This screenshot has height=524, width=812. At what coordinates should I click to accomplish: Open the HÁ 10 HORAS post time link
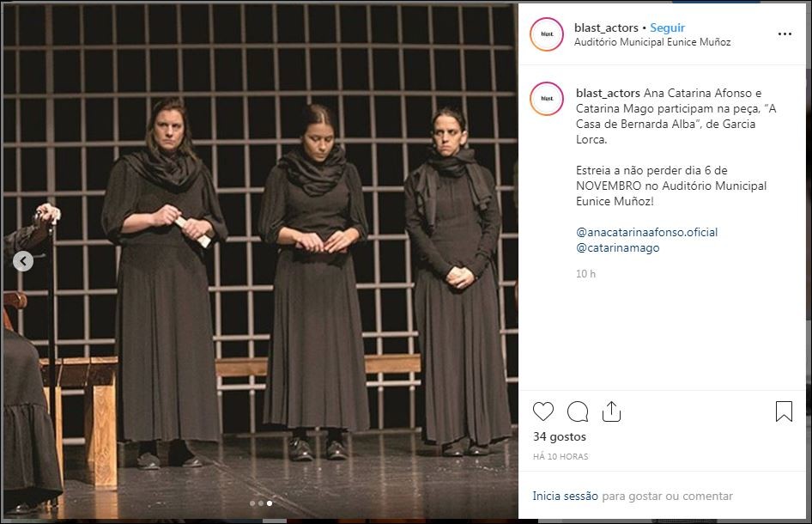pyautogui.click(x=561, y=457)
